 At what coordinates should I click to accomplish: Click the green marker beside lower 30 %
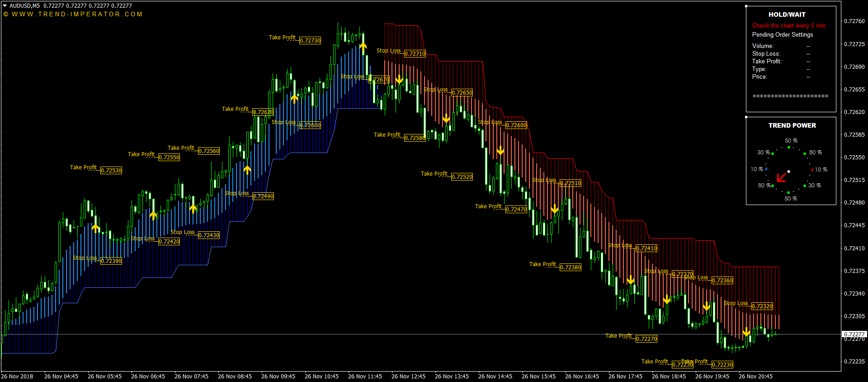pos(805,186)
